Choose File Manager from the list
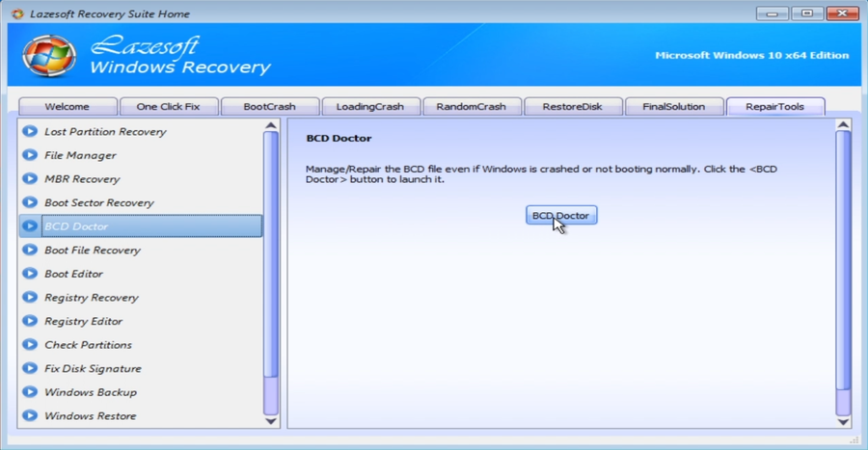The image size is (868, 450). click(141, 155)
